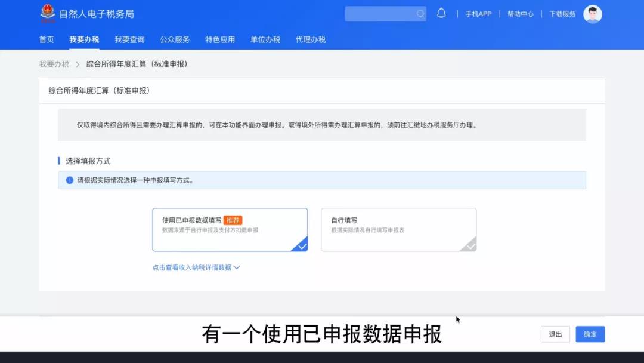
Task: Select 使用已申报数据填写 option card
Action: pyautogui.click(x=230, y=229)
